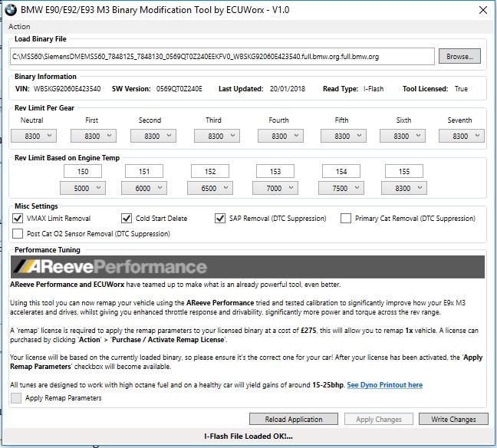This screenshot has height=448, width=497.
Task: Click the BMW logo title bar icon
Action: (11, 10)
